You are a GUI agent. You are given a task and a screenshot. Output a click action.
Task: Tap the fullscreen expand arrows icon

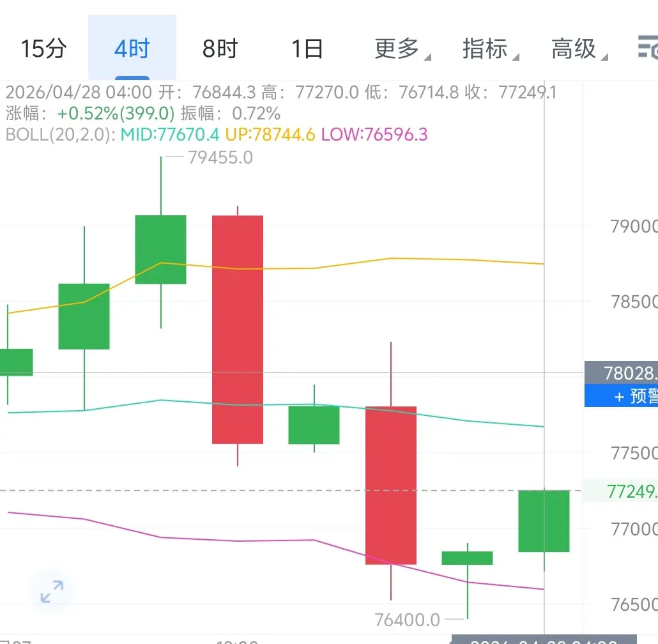coord(52,591)
